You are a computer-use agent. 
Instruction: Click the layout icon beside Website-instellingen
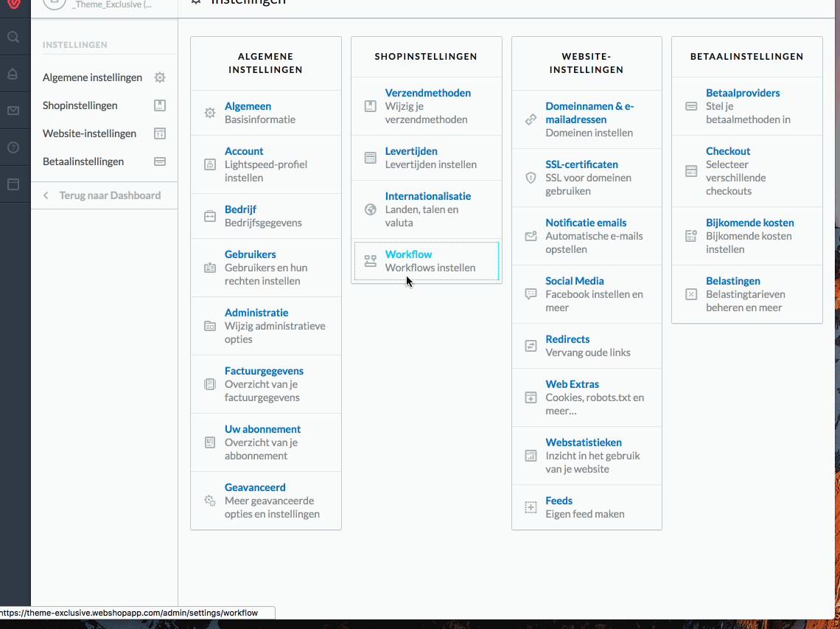[x=160, y=133]
